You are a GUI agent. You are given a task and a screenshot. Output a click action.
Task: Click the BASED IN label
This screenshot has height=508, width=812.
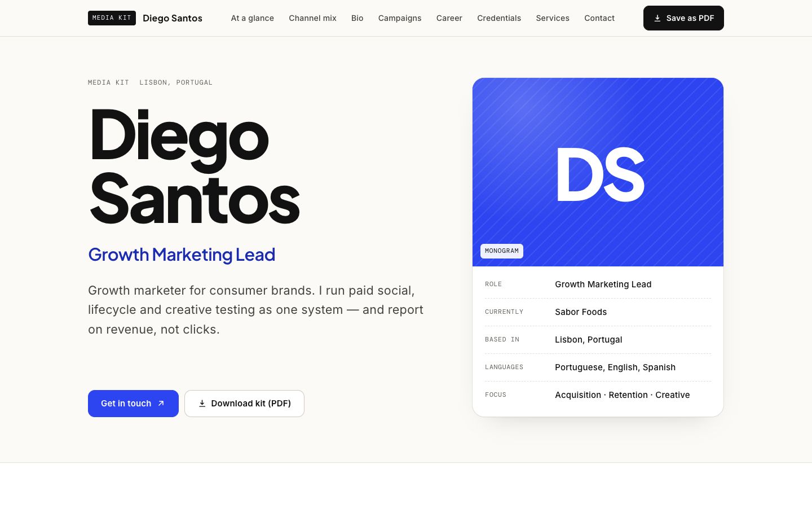502,340
